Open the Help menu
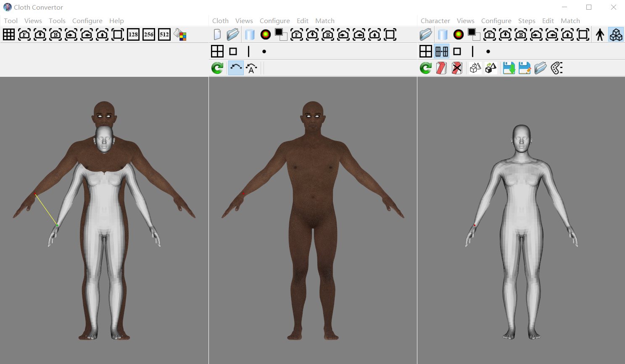The height and width of the screenshot is (364, 625). click(x=116, y=21)
